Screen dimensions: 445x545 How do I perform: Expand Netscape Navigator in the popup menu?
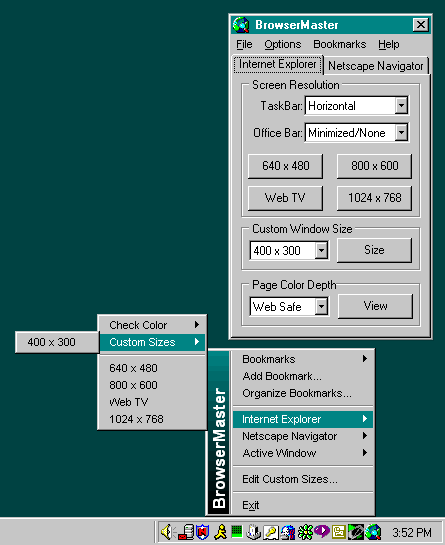click(303, 436)
